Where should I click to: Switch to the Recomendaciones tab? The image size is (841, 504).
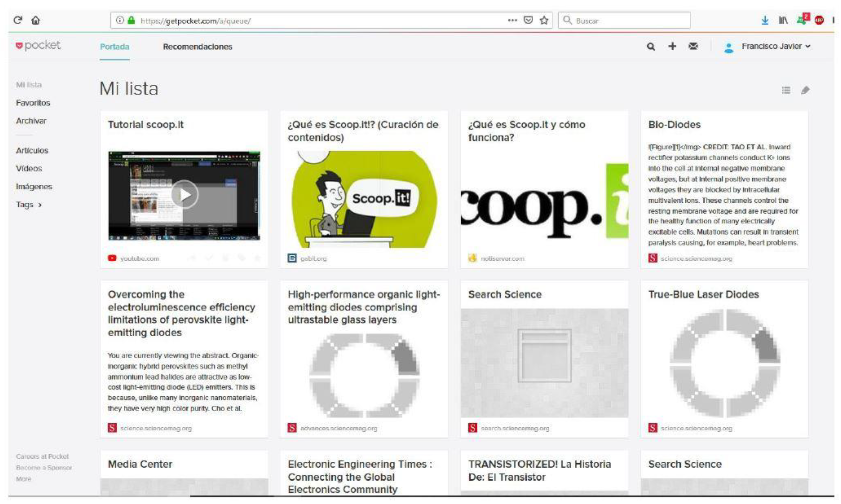point(198,47)
